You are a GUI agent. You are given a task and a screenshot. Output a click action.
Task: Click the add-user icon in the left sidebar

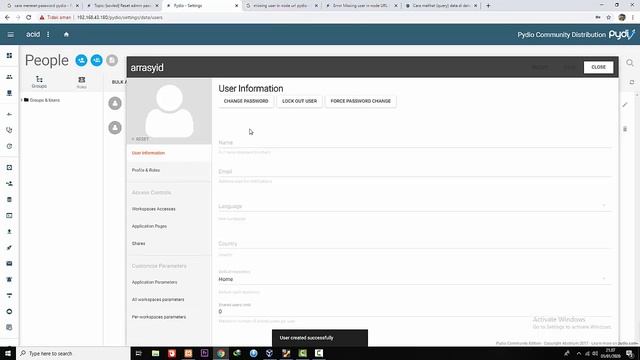pyautogui.click(x=9, y=184)
